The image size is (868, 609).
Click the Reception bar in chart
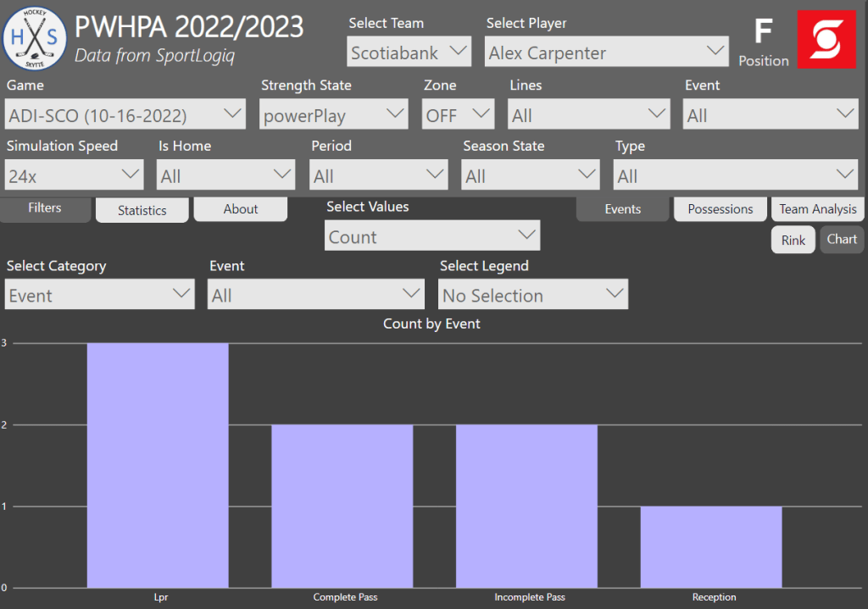point(711,546)
